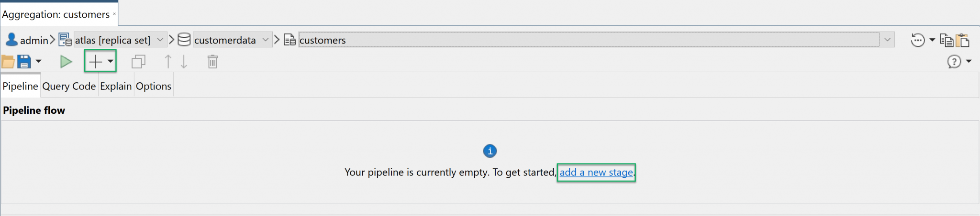This screenshot has width=980, height=216.
Task: Open the query history clock icon
Action: click(x=917, y=40)
